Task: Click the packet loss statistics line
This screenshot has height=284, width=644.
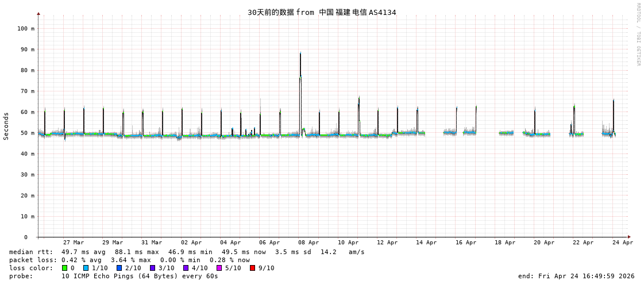Action: tap(129, 260)
